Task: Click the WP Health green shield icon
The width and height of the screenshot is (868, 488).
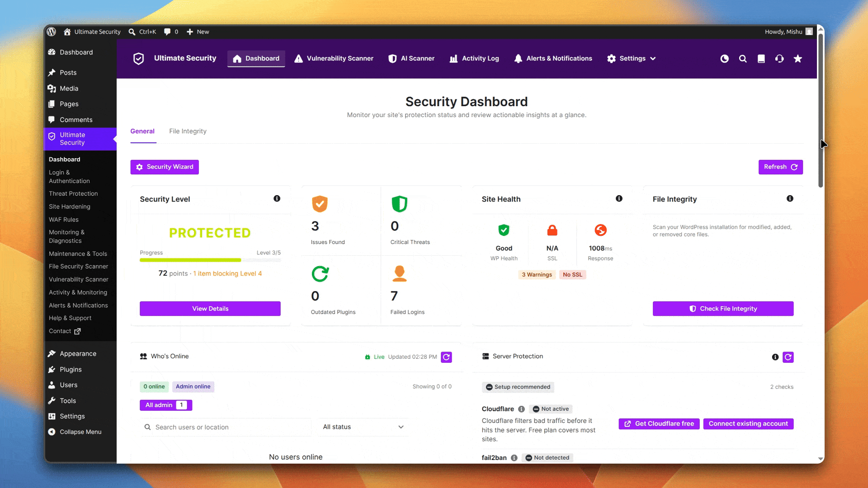Action: coord(504,230)
